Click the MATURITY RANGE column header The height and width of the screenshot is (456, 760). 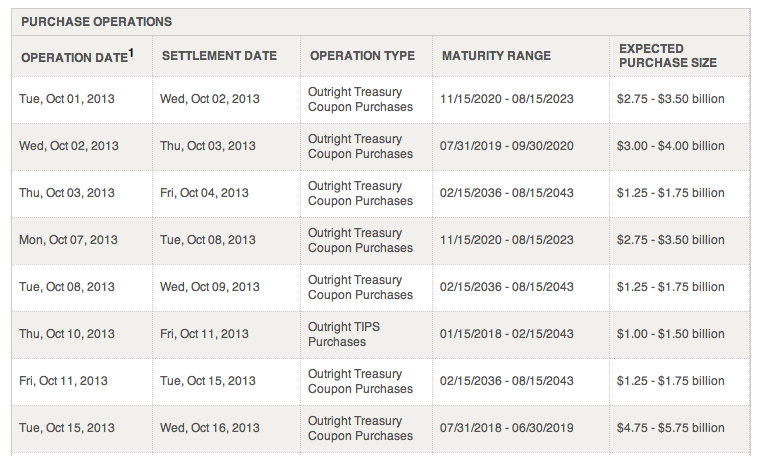[x=496, y=56]
